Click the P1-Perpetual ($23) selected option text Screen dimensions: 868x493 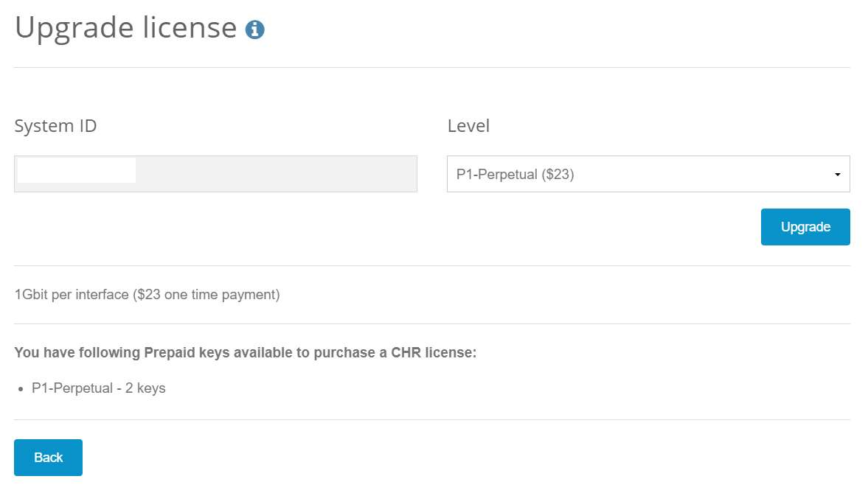click(x=515, y=175)
